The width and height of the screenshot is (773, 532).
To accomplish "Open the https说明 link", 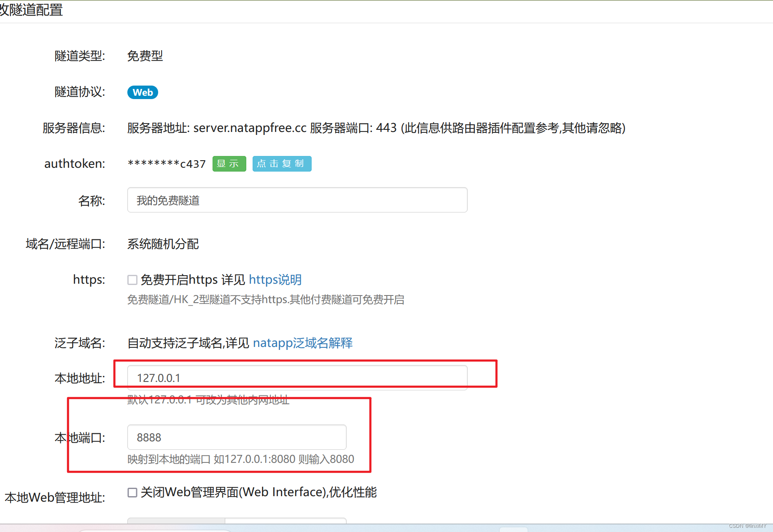I will coord(275,279).
